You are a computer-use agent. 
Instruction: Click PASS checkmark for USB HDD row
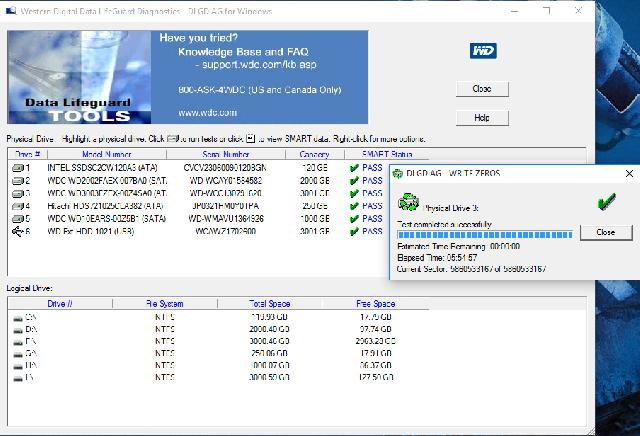pos(354,231)
